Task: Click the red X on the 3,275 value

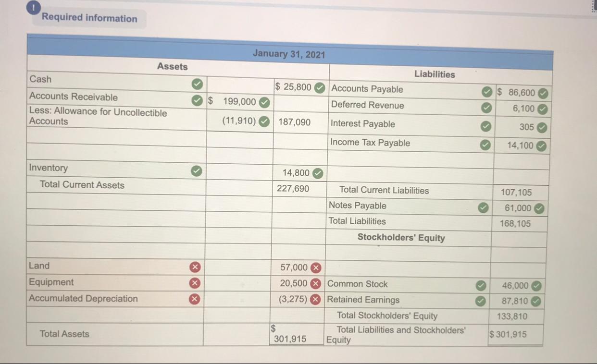Action: [x=315, y=299]
